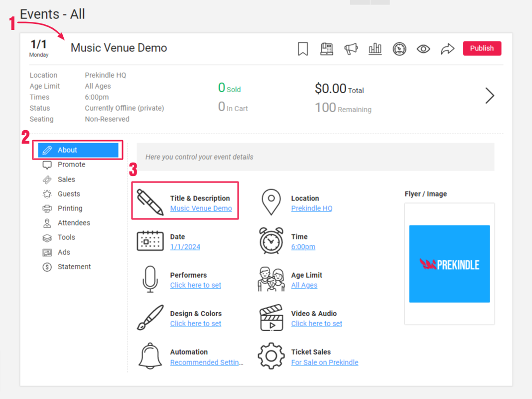Select the About sidebar item
Image resolution: width=532 pixels, height=399 pixels.
[x=78, y=150]
